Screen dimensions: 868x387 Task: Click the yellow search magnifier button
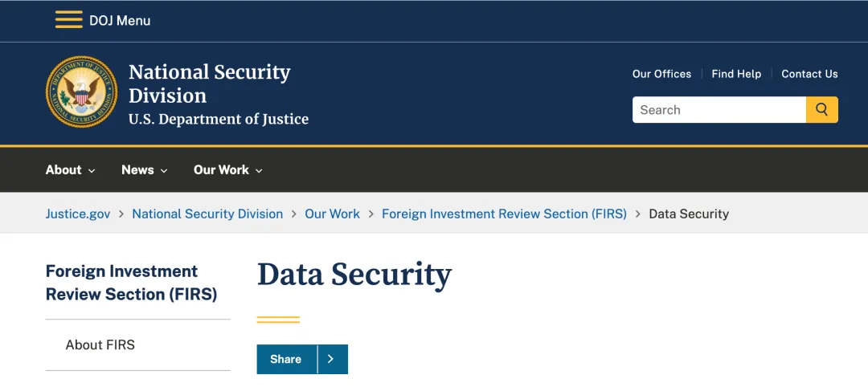click(x=821, y=109)
